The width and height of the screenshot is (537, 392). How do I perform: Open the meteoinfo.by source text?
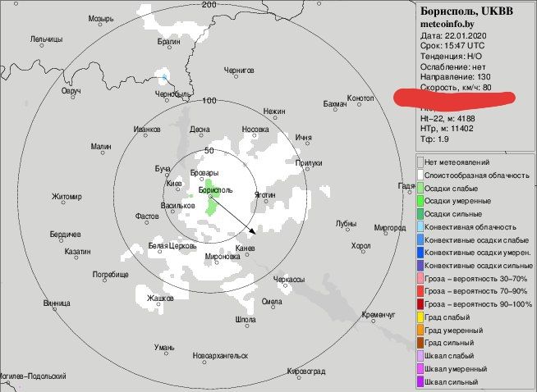point(447,24)
